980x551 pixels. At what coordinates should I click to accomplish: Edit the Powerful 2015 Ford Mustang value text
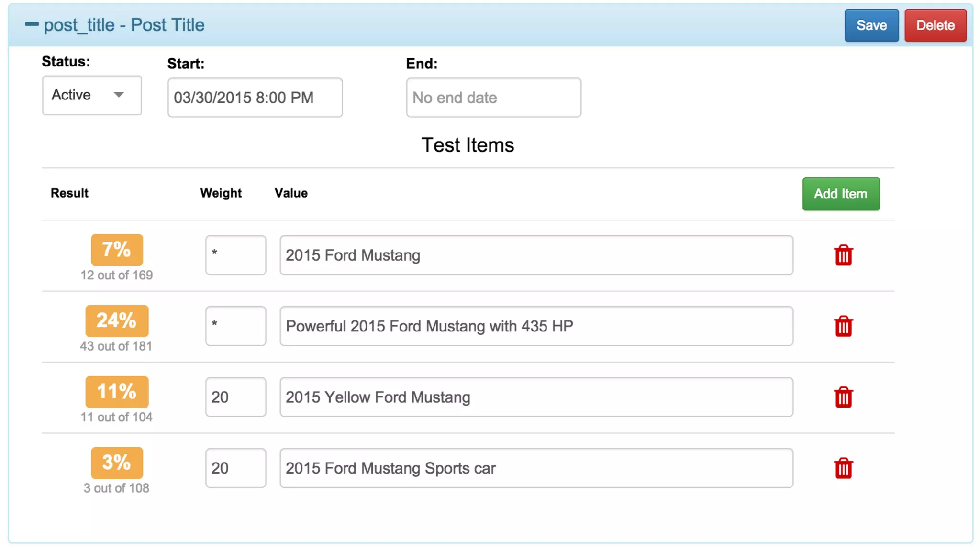tap(536, 326)
